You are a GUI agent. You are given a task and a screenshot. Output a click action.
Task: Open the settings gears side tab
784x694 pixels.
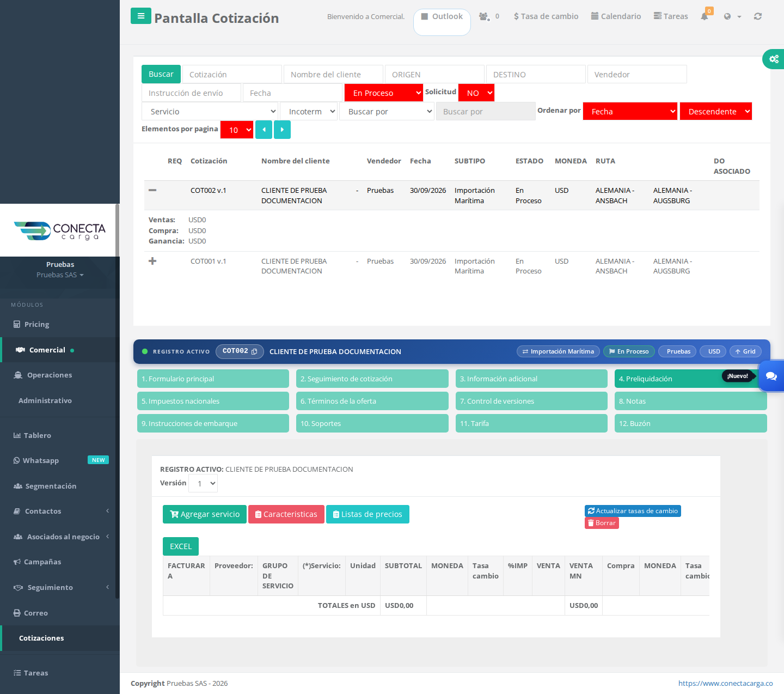pos(774,59)
